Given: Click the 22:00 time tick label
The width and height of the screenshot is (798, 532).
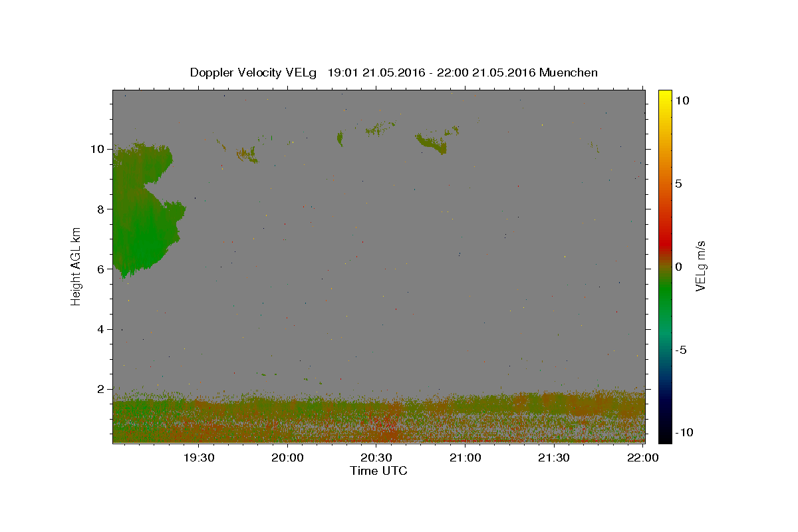Looking at the screenshot, I should coord(642,458).
